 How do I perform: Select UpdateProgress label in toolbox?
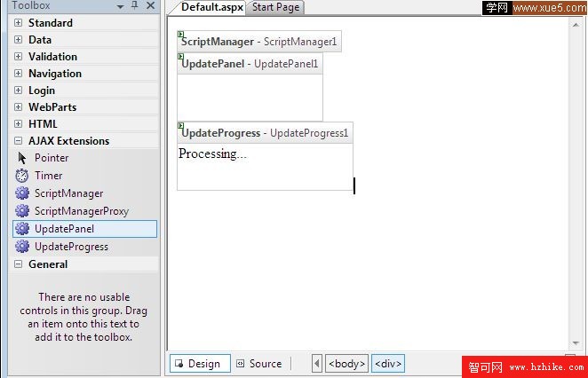pos(71,247)
